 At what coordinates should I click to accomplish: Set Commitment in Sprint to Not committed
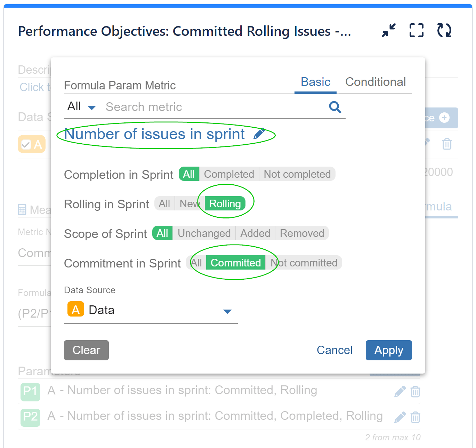305,263
